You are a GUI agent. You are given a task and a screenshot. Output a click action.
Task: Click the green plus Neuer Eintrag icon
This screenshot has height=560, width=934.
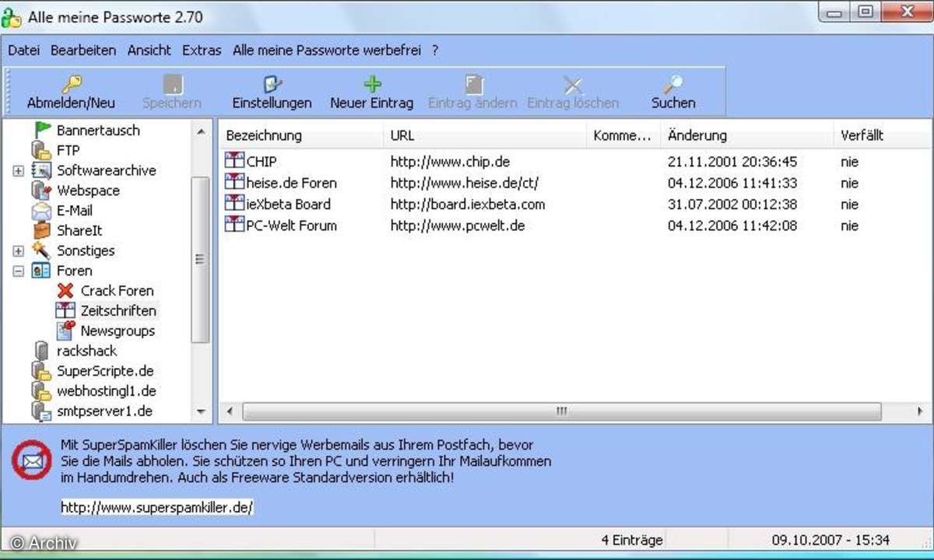coord(372,84)
